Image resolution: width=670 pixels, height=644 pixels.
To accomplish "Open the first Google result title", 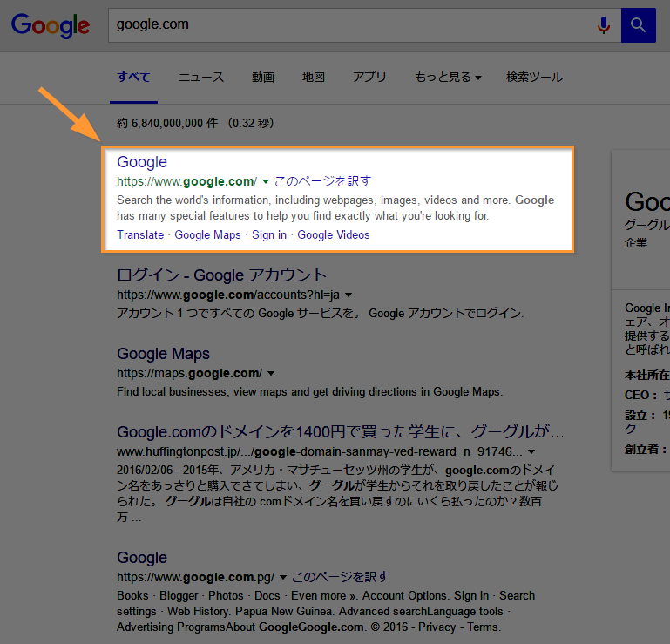I will coord(142,162).
